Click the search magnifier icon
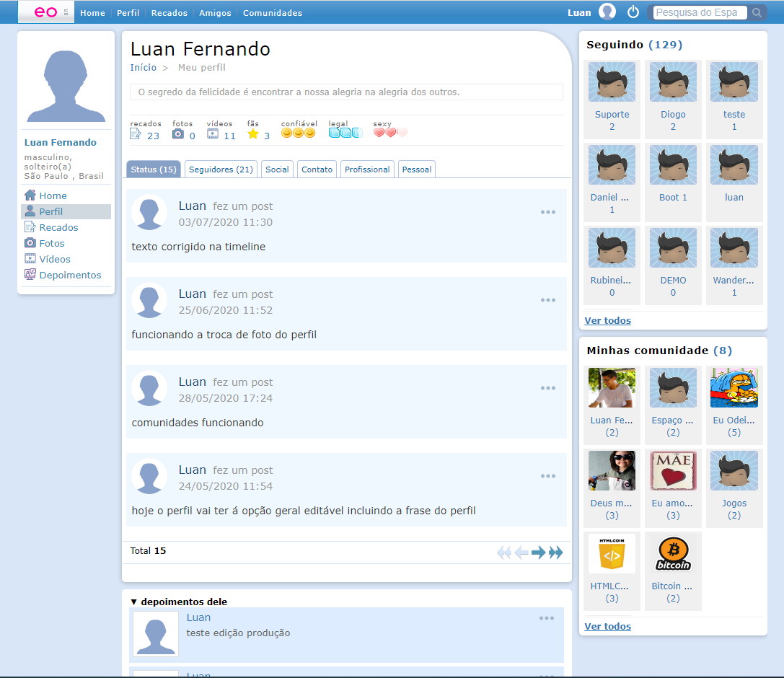Image resolution: width=784 pixels, height=678 pixels. [x=757, y=12]
